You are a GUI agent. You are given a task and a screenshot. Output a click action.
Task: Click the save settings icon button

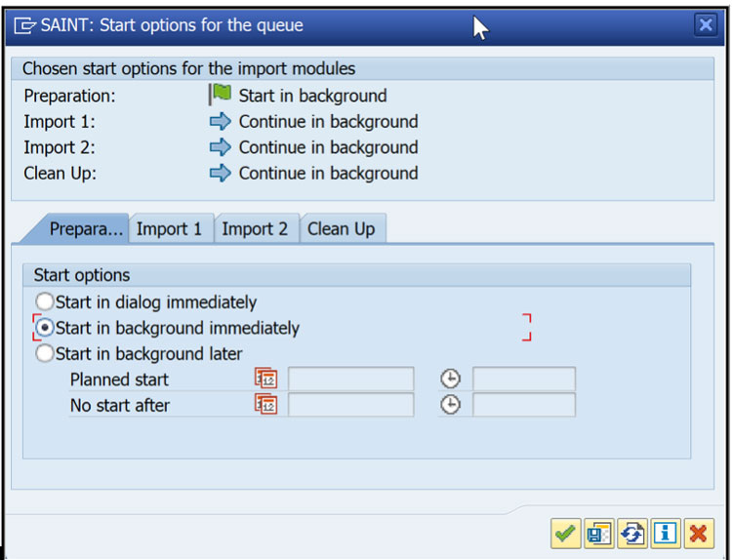598,533
